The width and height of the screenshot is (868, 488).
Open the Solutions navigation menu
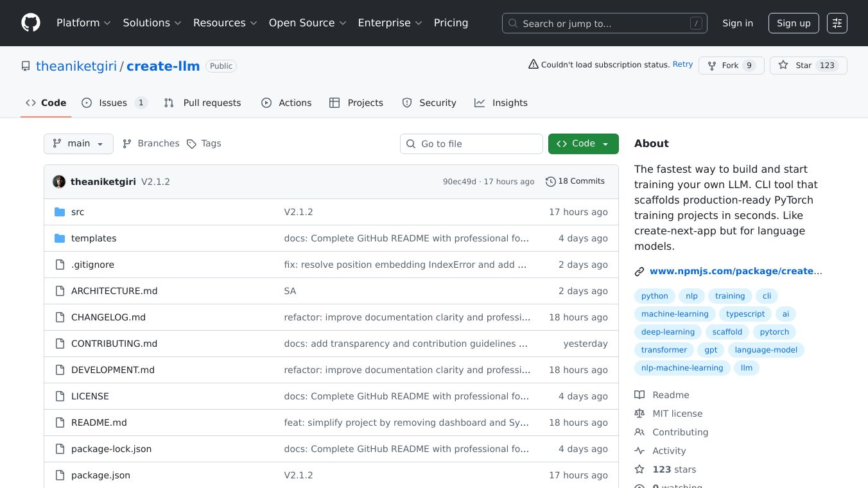tap(152, 23)
